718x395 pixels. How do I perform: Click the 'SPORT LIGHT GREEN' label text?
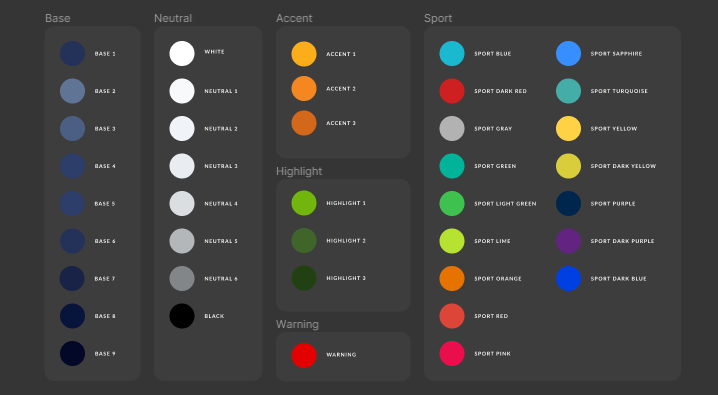click(505, 204)
